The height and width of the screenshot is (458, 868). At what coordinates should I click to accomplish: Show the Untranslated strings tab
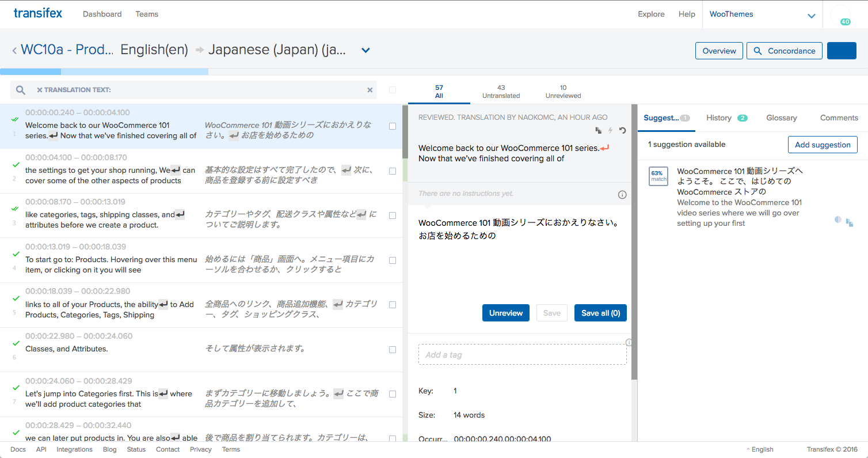click(x=501, y=92)
